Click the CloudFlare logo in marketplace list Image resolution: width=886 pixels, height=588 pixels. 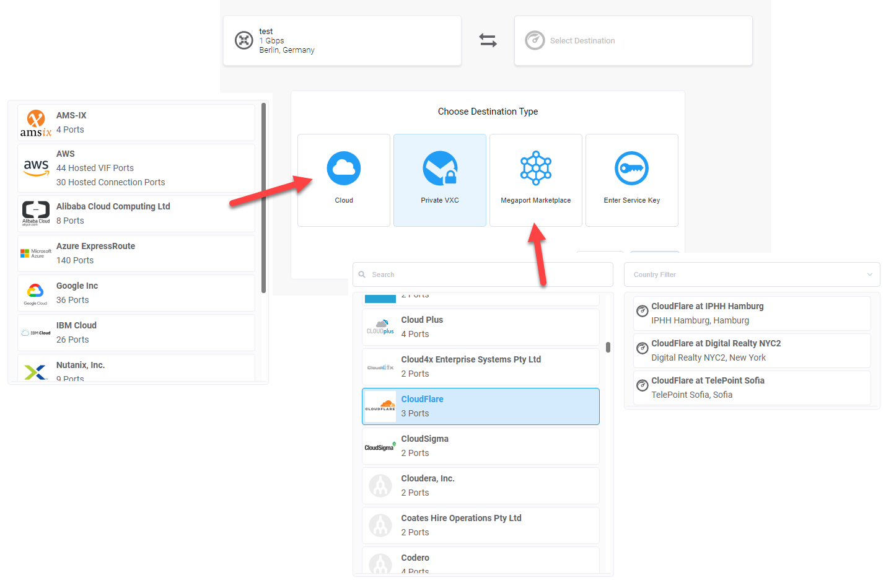click(x=380, y=406)
